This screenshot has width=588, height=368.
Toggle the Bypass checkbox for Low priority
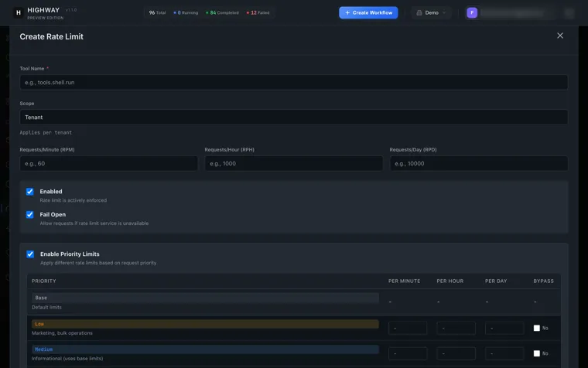537,329
